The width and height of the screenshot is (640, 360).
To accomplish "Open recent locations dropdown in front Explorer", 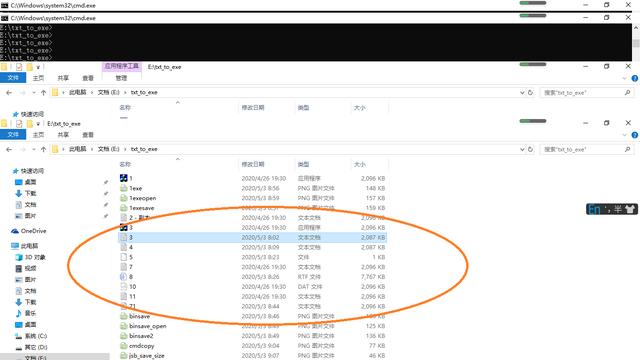I will [x=34, y=149].
